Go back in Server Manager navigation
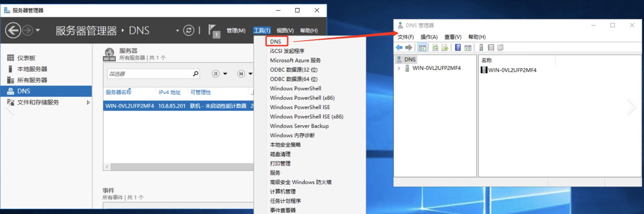The height and width of the screenshot is (214, 644). pyautogui.click(x=13, y=30)
